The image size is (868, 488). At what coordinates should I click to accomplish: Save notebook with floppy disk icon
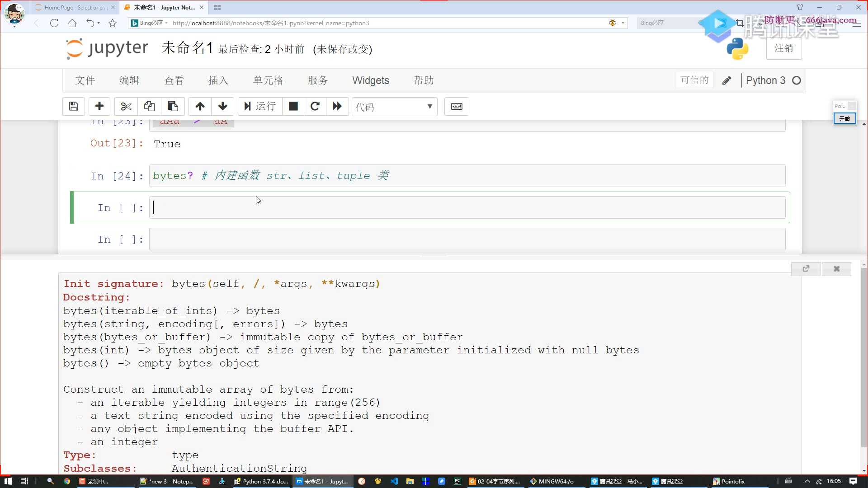pos(74,106)
